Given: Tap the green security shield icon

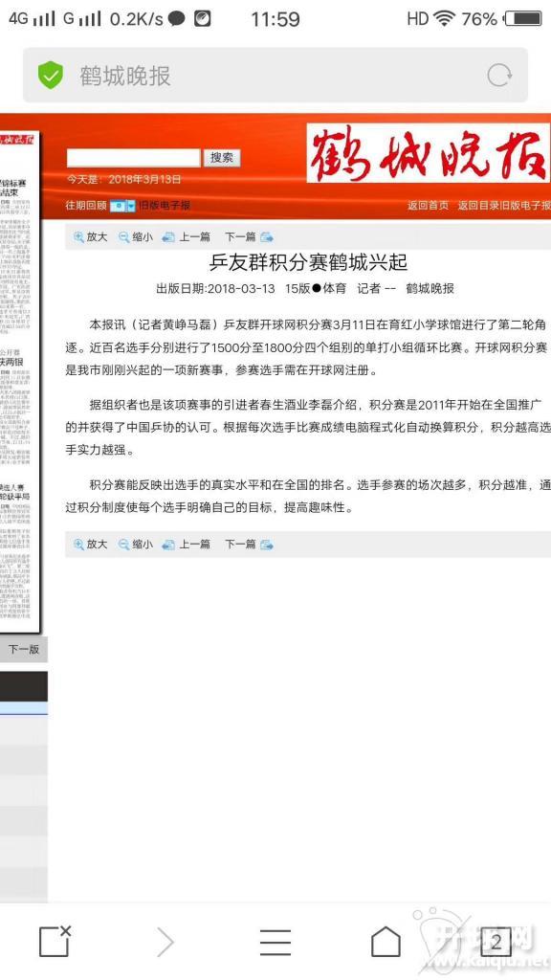Looking at the screenshot, I should pos(51,76).
